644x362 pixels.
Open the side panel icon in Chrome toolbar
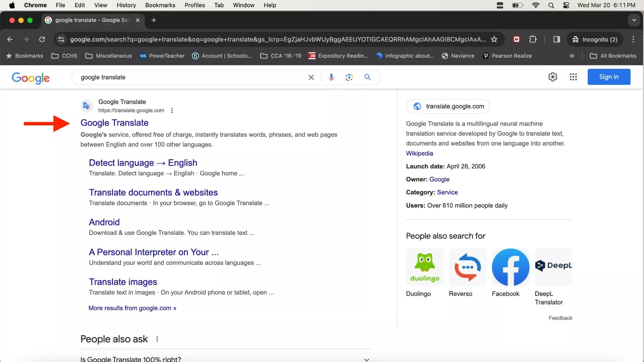(x=556, y=39)
